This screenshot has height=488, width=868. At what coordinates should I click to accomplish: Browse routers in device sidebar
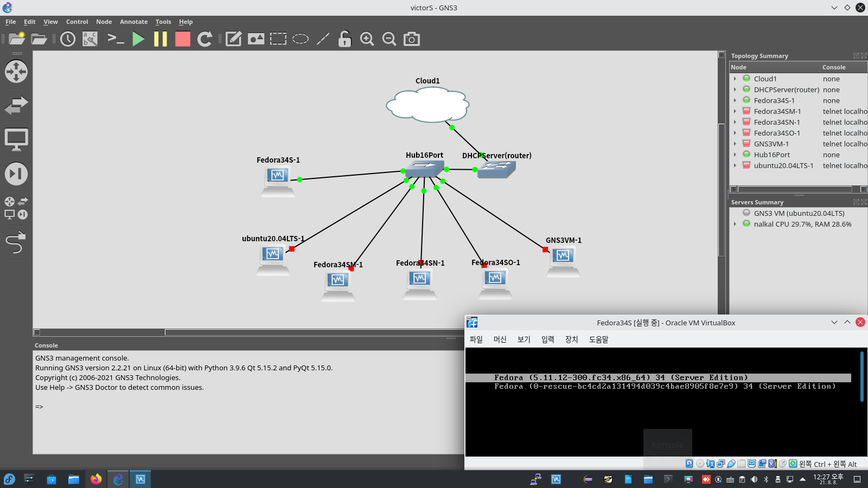pos(16,72)
